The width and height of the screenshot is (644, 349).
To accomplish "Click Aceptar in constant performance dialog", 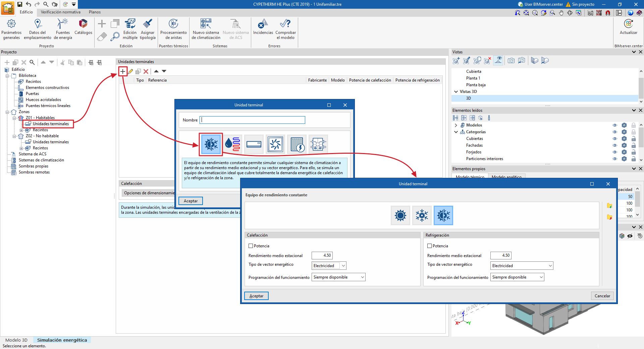I will point(256,296).
